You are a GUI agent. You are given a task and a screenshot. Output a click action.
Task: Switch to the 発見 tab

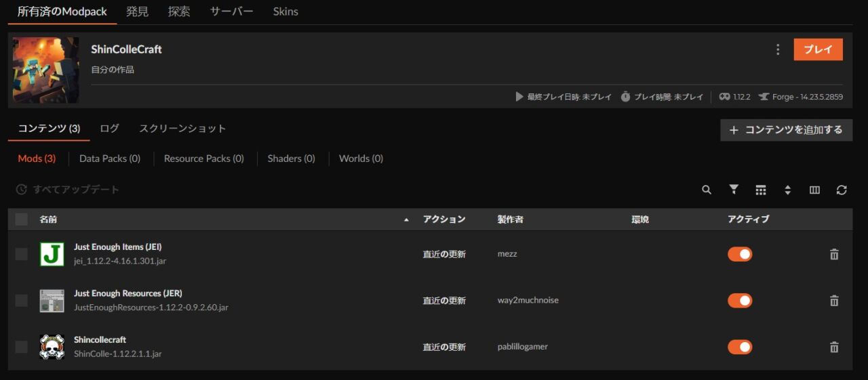(x=137, y=12)
